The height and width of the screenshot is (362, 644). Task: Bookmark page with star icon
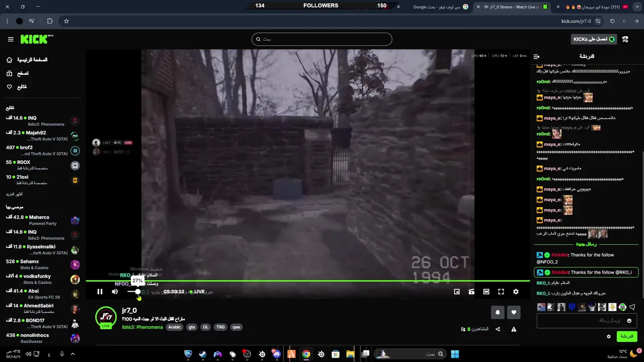66,21
